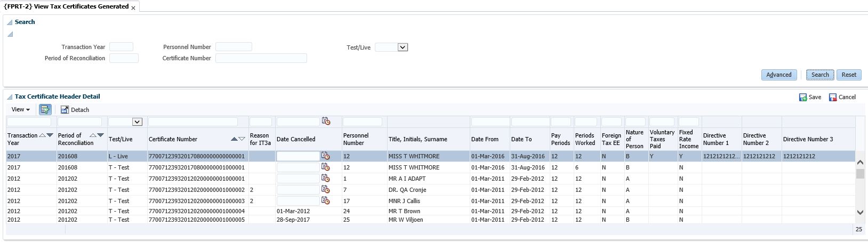Open date picker for Miss T Whitmore Live row
Image resolution: width=868 pixels, height=242 pixels.
tap(326, 156)
